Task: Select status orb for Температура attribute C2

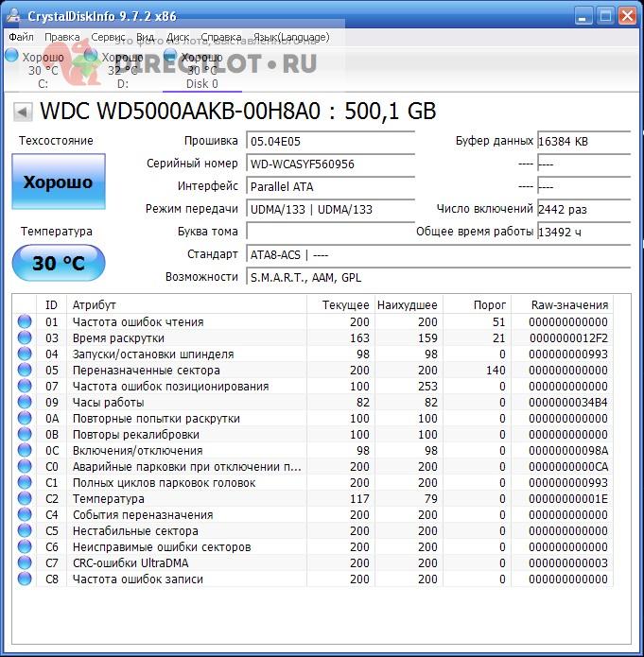Action: 25,498
